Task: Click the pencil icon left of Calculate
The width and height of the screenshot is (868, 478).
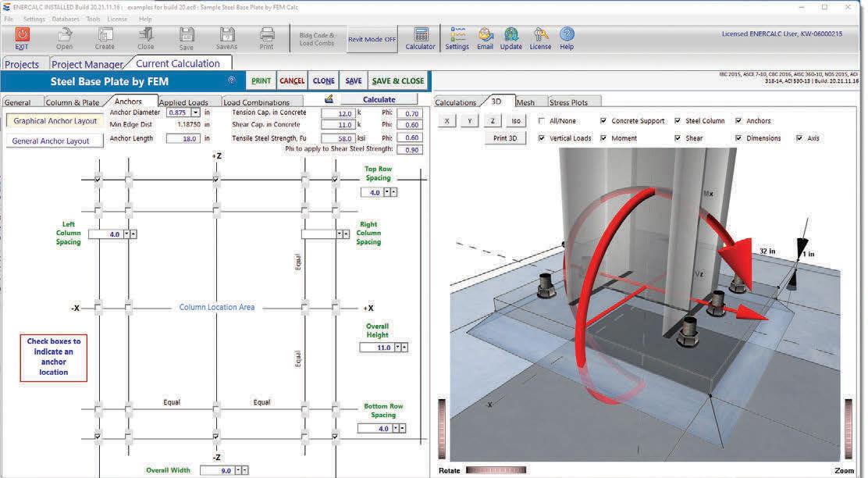Action: pos(329,99)
